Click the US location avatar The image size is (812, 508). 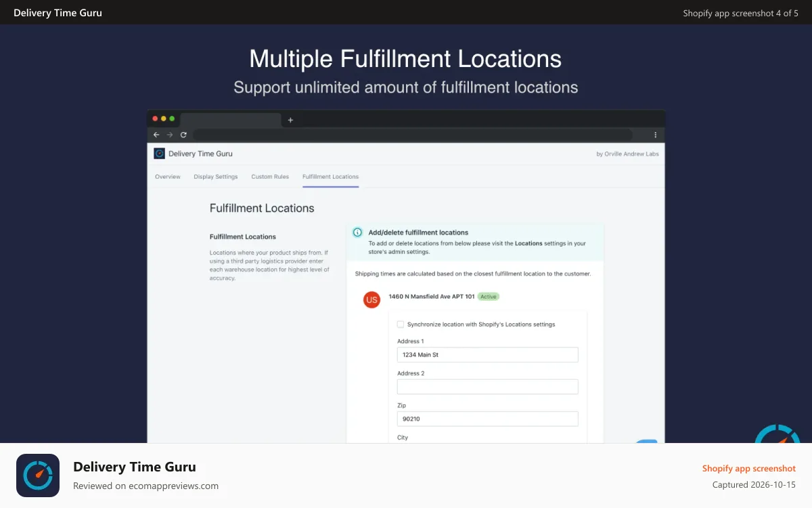(x=371, y=299)
